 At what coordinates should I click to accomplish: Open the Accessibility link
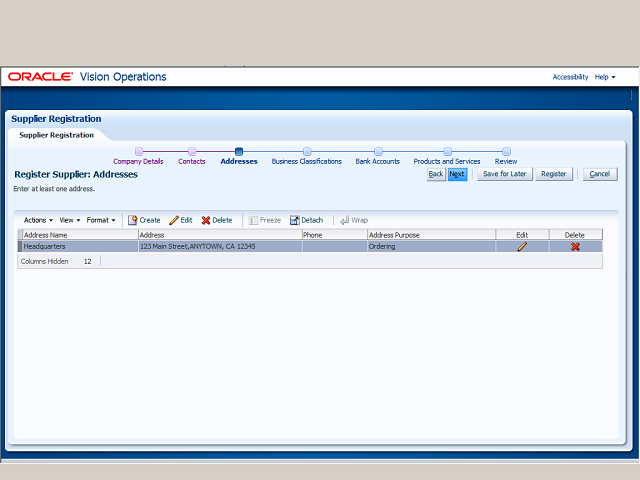coord(570,77)
